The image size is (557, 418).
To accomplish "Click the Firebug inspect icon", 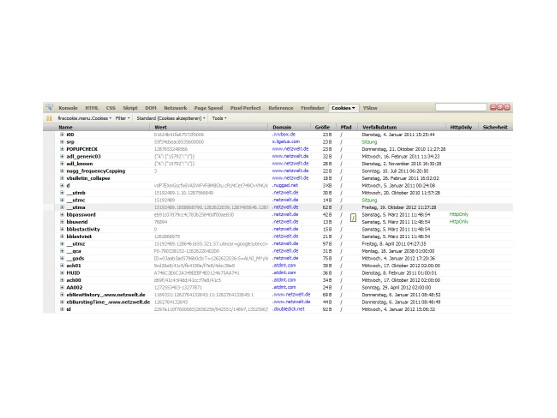I will pos(49,107).
